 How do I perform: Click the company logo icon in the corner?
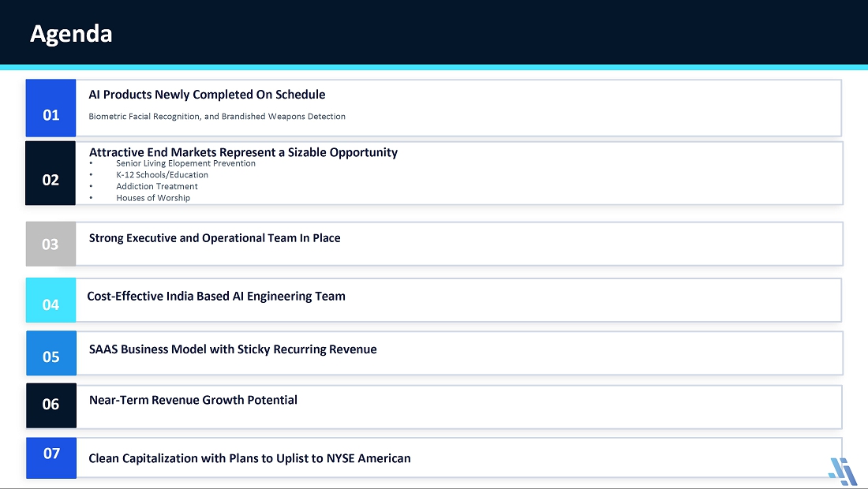(x=843, y=472)
